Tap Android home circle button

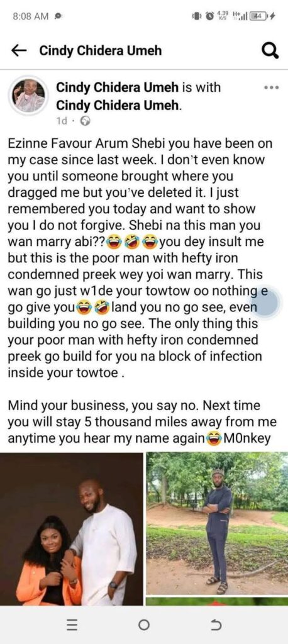144,625
